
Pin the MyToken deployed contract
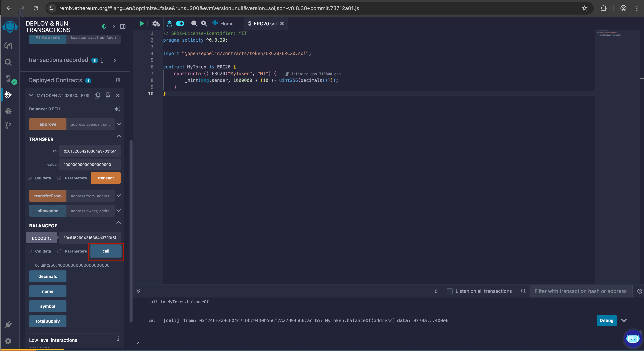(108, 95)
